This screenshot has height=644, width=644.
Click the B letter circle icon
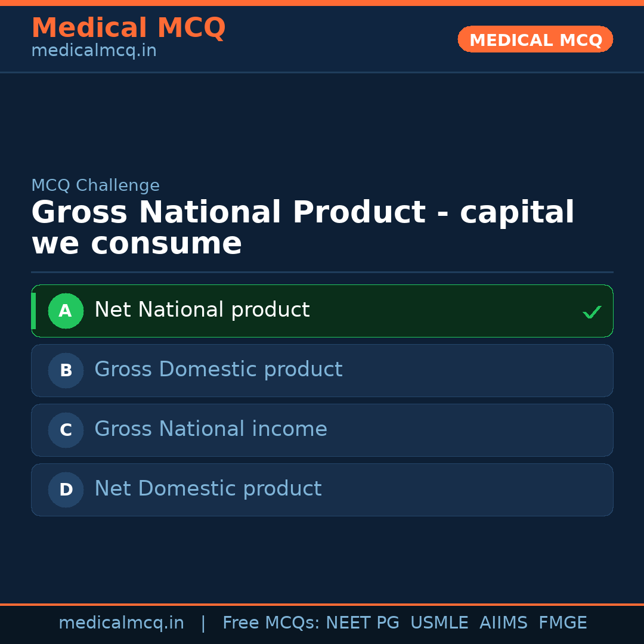click(66, 370)
